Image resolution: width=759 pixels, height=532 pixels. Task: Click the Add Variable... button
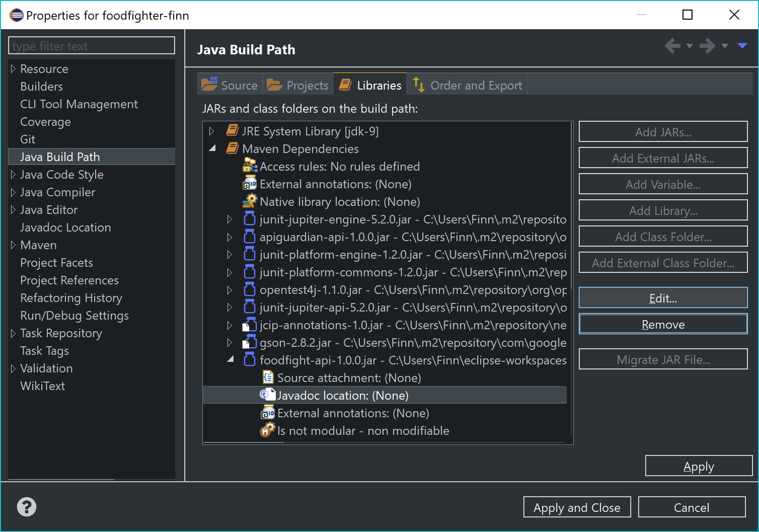tap(663, 184)
